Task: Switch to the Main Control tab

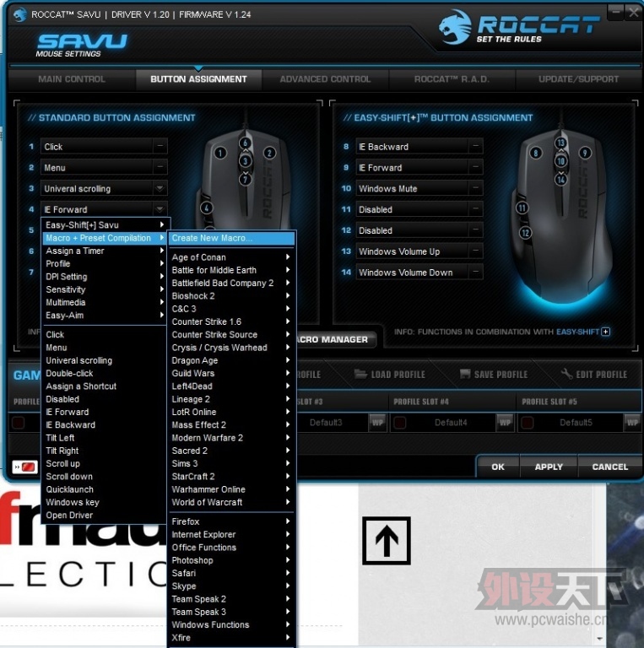Action: (72, 79)
